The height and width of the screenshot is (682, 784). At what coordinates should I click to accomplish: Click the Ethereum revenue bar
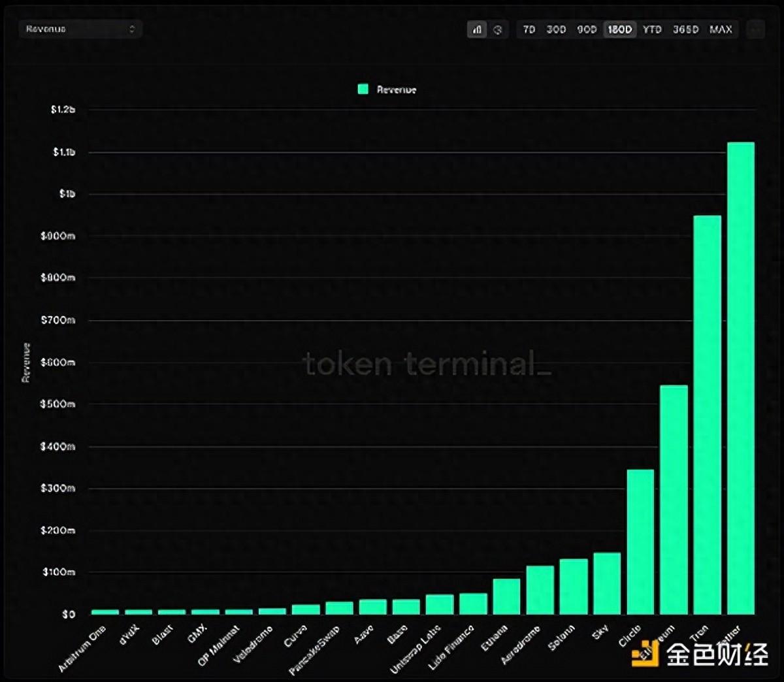click(x=674, y=500)
